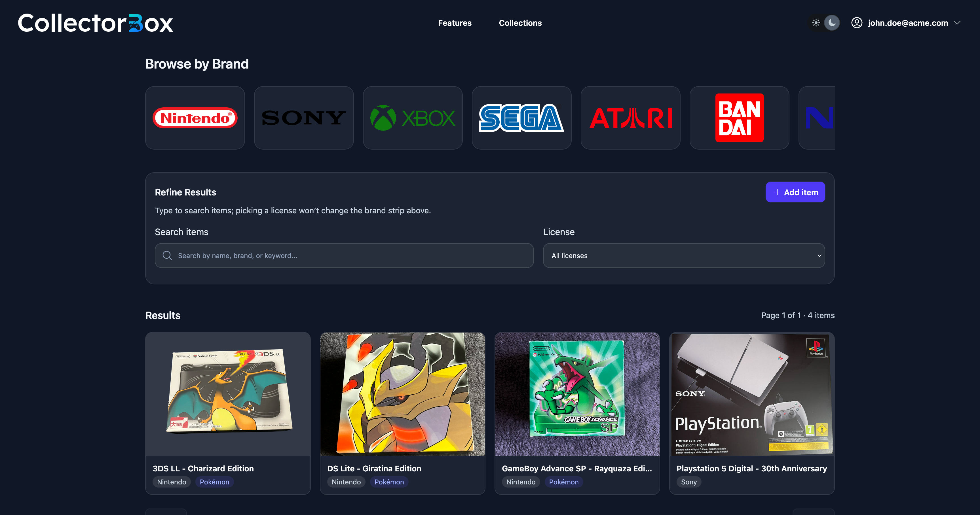Screen dimensions: 980x515
Task: Open the Features menu item
Action: (454, 23)
